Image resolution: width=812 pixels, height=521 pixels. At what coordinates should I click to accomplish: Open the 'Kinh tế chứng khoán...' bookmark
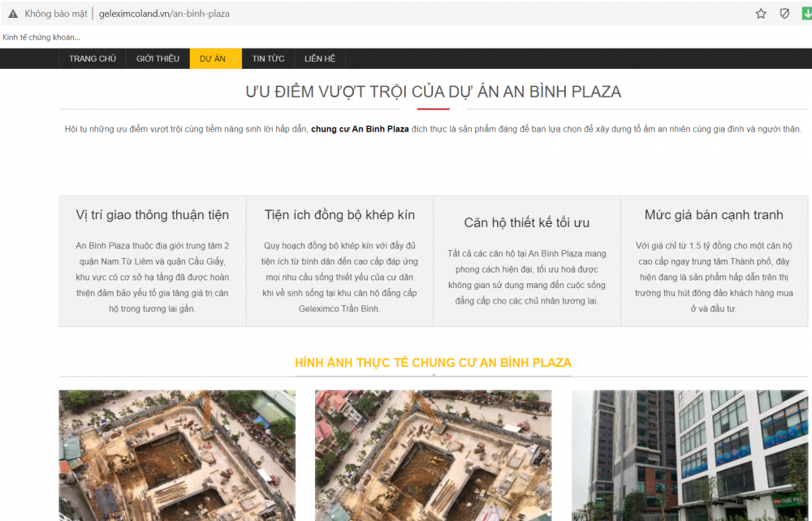tap(41, 37)
